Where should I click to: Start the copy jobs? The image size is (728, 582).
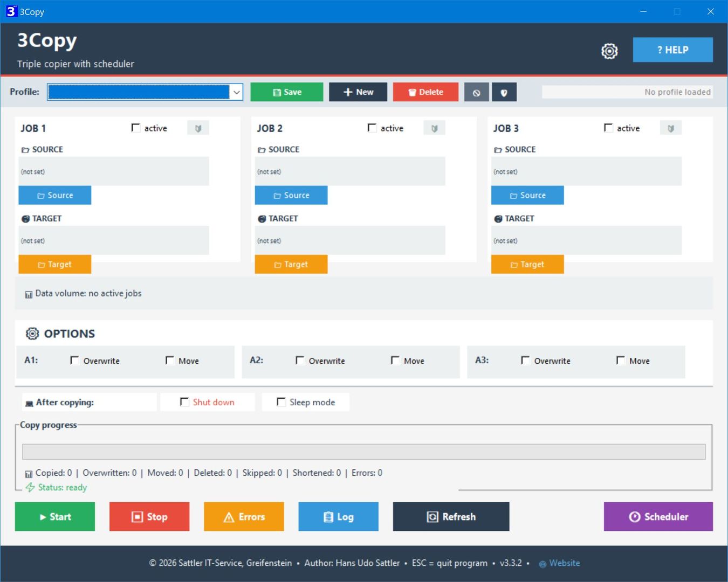click(x=55, y=517)
